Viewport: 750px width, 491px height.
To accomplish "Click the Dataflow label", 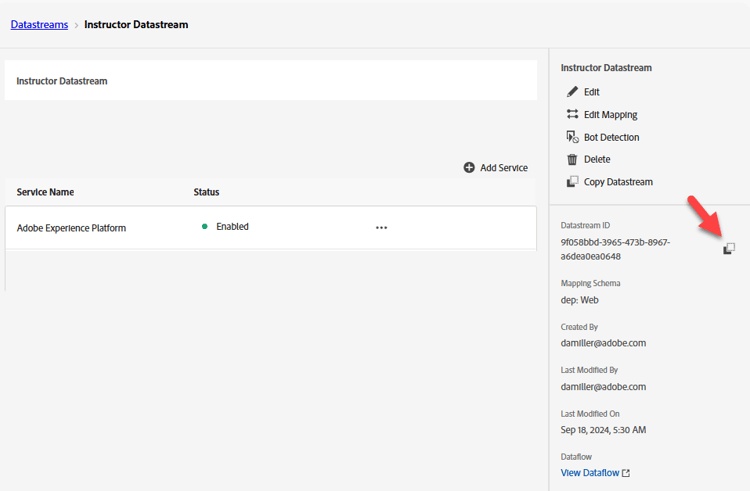I will 576,457.
